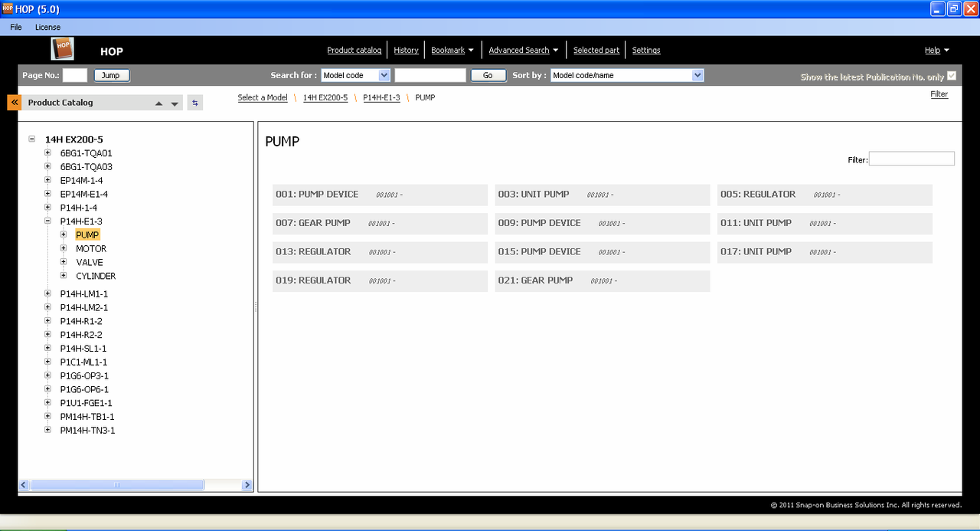980x531 pixels.
Task: Click the tree scrollbar right arrow
Action: [247, 485]
